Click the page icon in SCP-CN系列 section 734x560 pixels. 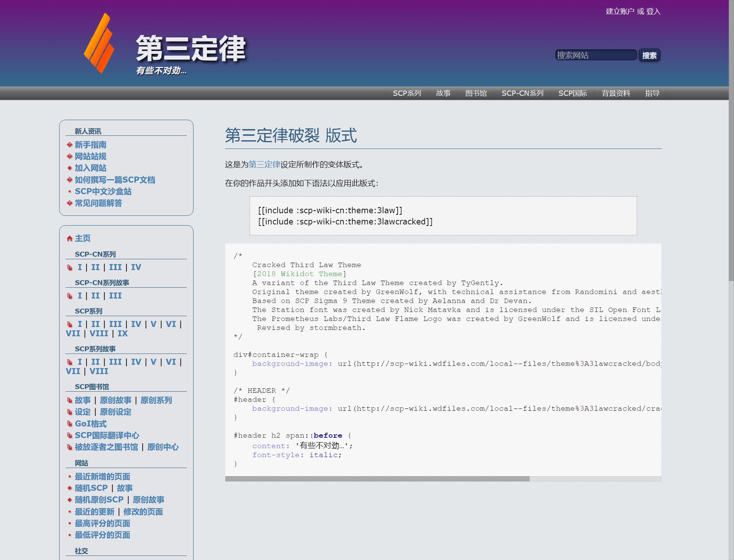(x=70, y=267)
